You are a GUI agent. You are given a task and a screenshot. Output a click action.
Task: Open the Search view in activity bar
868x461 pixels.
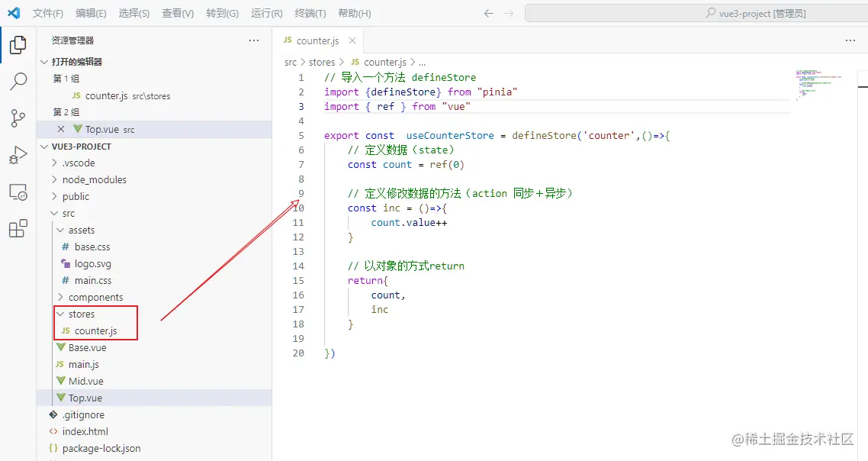click(x=18, y=82)
